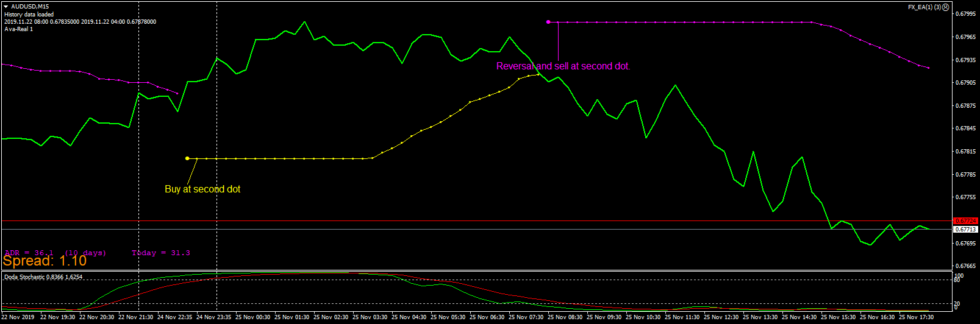Screen dimensions: 980x324
Task: Select the orange 'Spread: 1.10' label
Action: 45,261
